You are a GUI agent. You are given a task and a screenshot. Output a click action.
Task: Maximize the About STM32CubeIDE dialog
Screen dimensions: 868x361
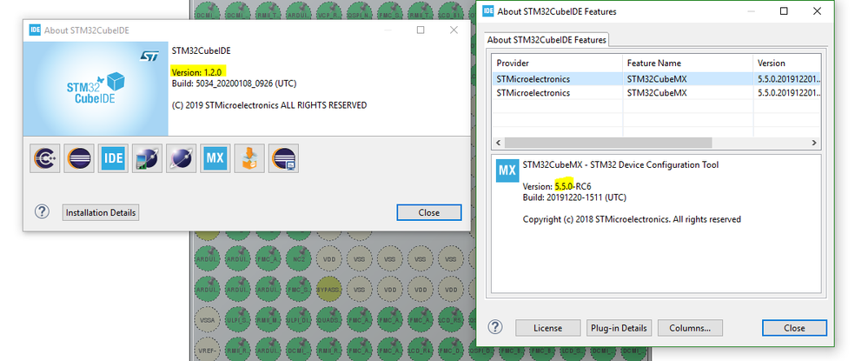coord(421,30)
